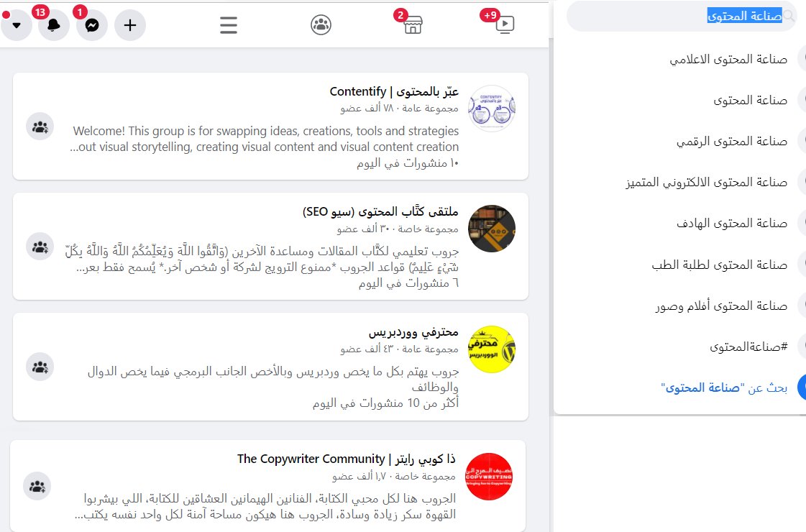Open the Marketplace store icon

tap(413, 24)
